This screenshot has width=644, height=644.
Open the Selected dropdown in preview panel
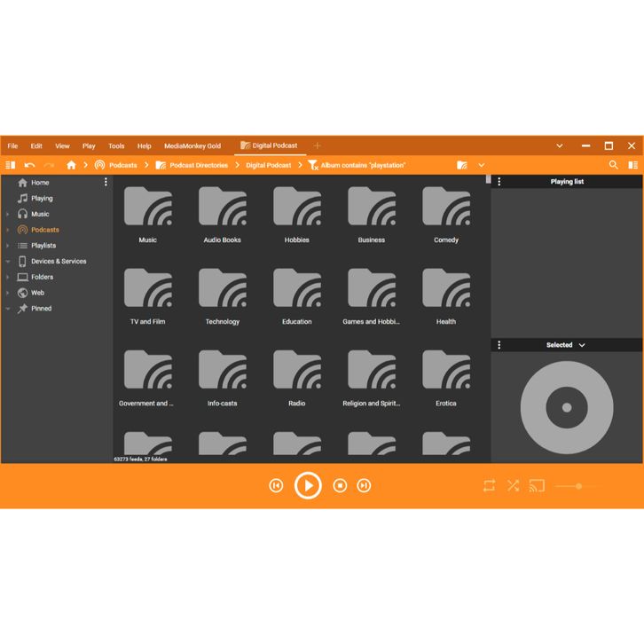point(566,345)
